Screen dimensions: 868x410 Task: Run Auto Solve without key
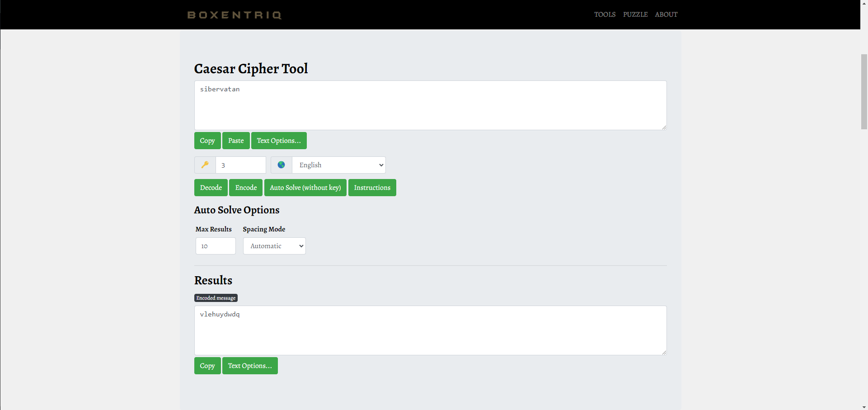click(305, 188)
